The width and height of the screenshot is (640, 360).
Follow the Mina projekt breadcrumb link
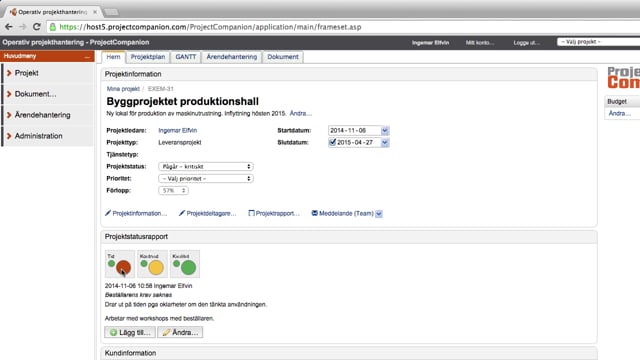[123, 89]
